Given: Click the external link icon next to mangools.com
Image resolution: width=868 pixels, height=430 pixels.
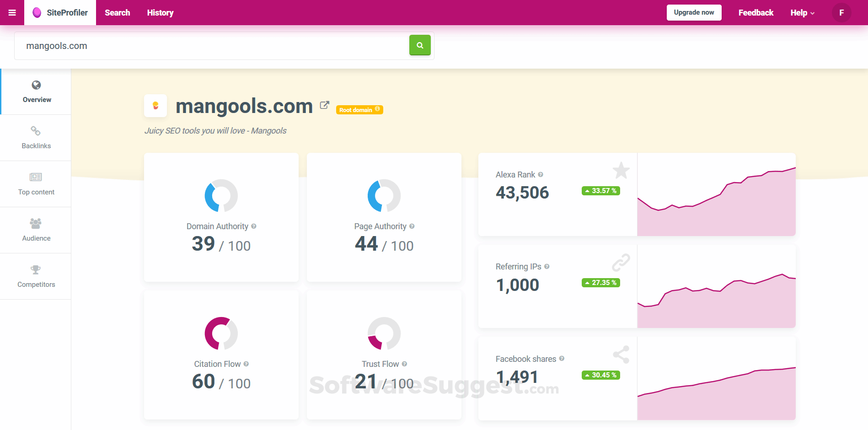Looking at the screenshot, I should pos(324,105).
